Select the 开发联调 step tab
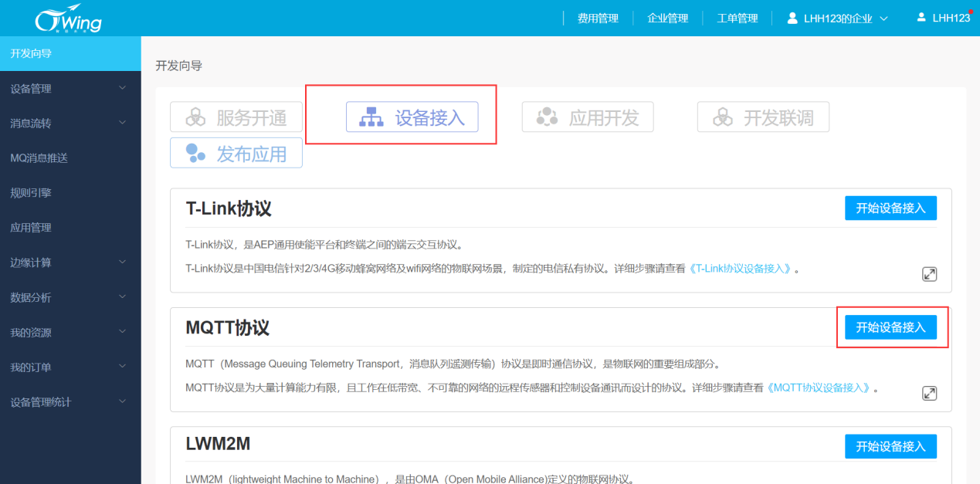This screenshot has height=484, width=980. click(763, 117)
